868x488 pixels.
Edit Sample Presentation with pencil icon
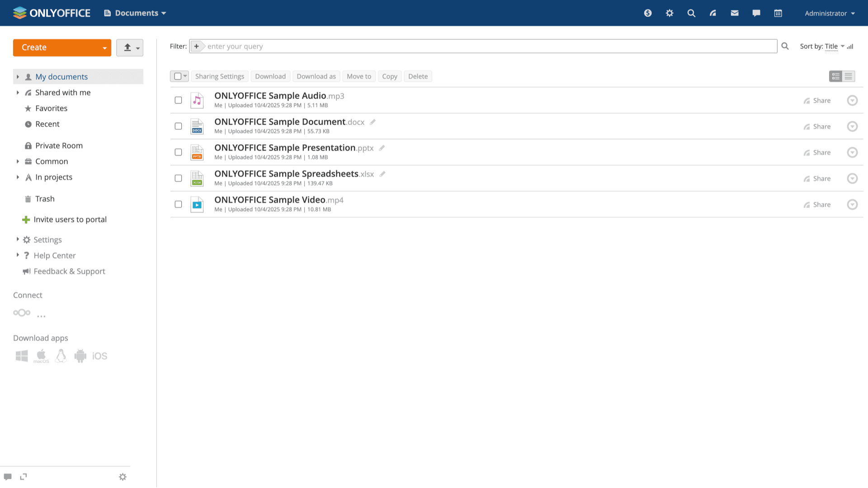tap(382, 148)
